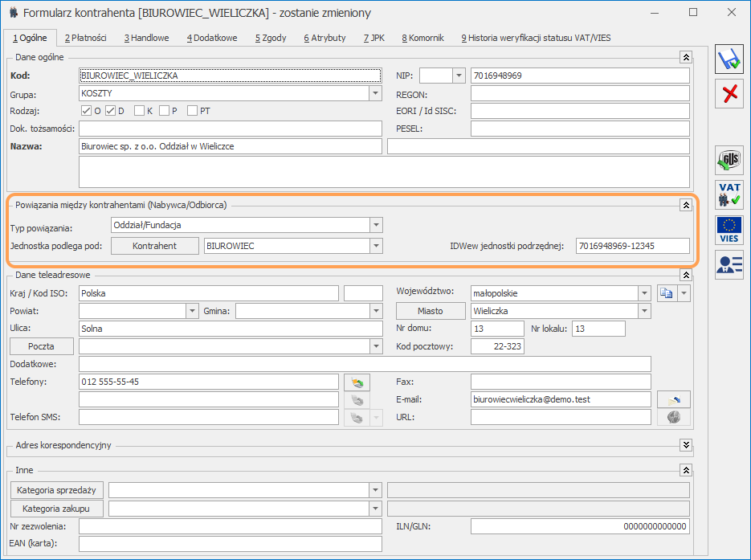Open the contractor representatives icon
This screenshot has height=560, width=751.
tap(729, 264)
